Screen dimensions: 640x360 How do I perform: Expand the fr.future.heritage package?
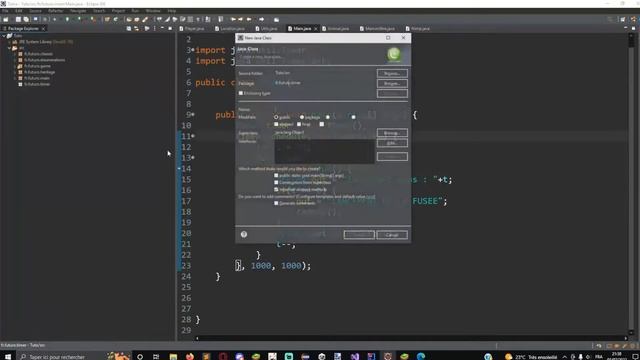15,72
